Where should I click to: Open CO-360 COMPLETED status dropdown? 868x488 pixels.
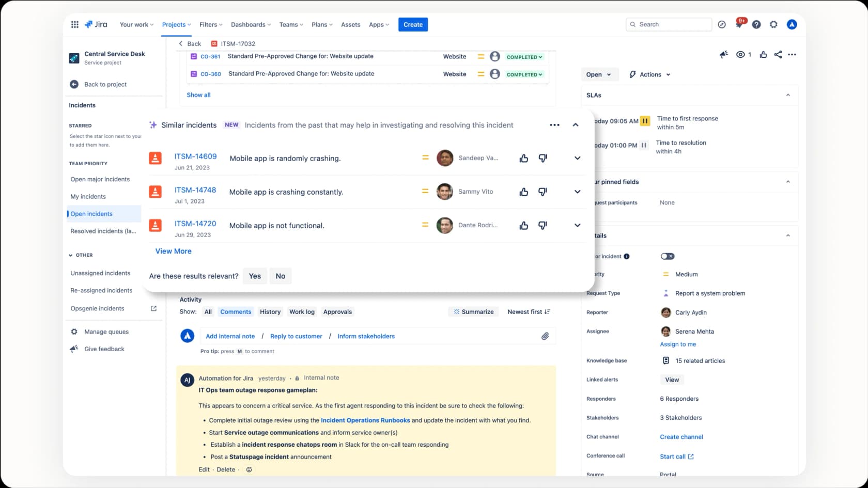[524, 74]
